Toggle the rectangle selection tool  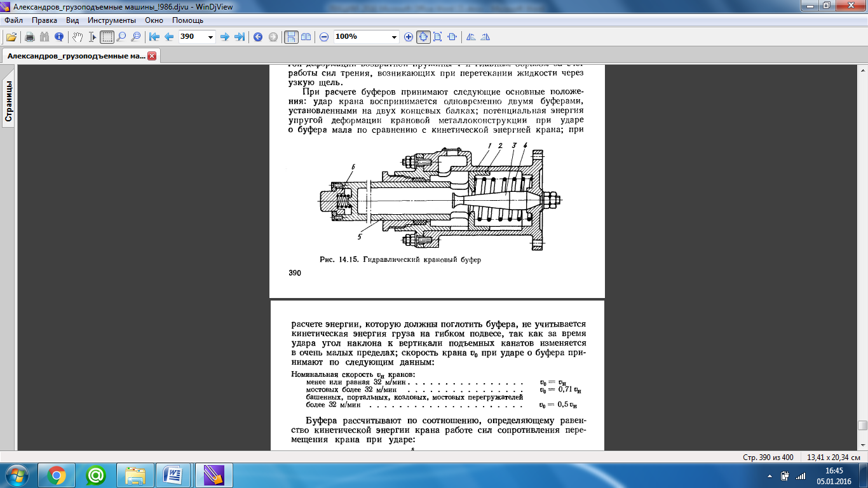[107, 37]
